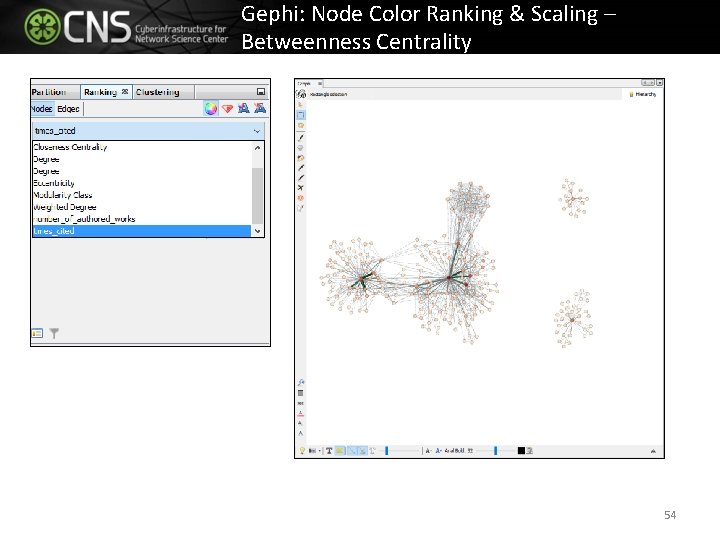Click the black label color swatch
The image size is (720, 540).
click(x=521, y=451)
